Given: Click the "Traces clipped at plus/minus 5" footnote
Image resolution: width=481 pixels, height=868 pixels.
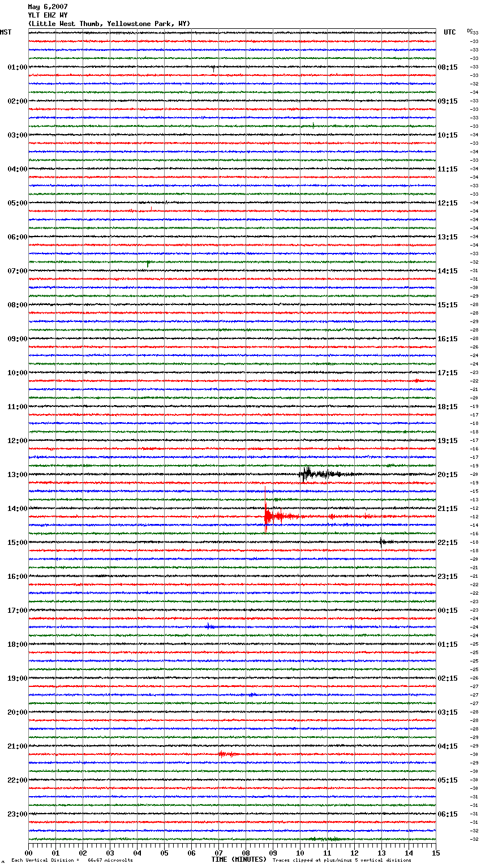Looking at the screenshot, I should [342, 860].
